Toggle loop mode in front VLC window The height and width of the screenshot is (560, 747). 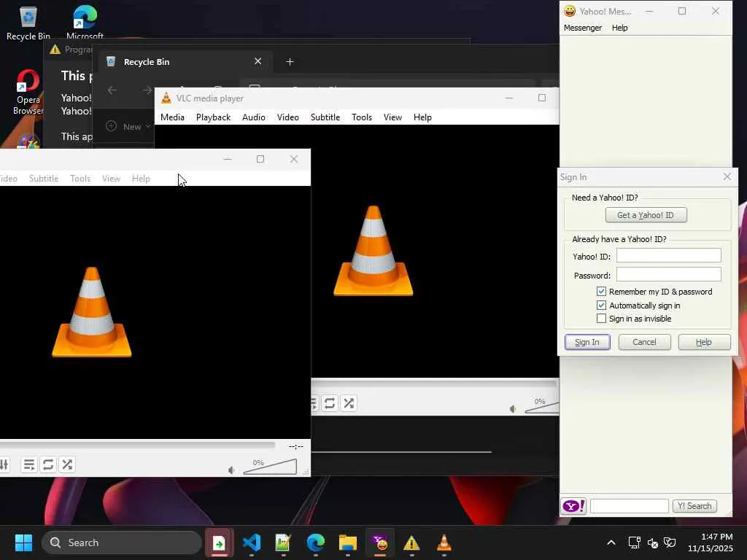(48, 464)
